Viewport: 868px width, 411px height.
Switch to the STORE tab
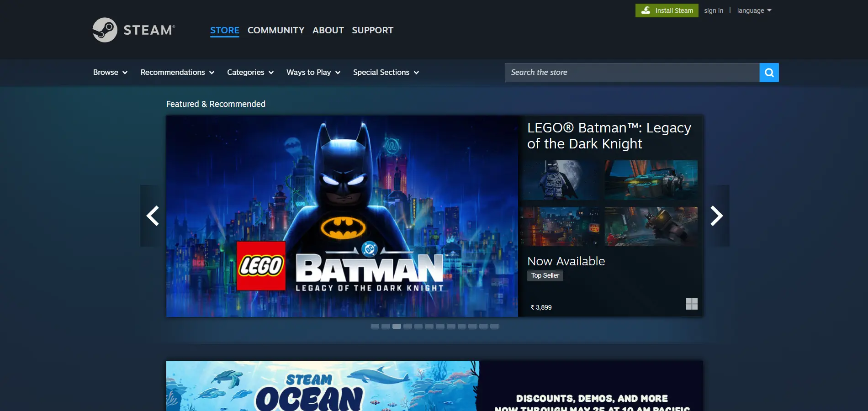(225, 30)
